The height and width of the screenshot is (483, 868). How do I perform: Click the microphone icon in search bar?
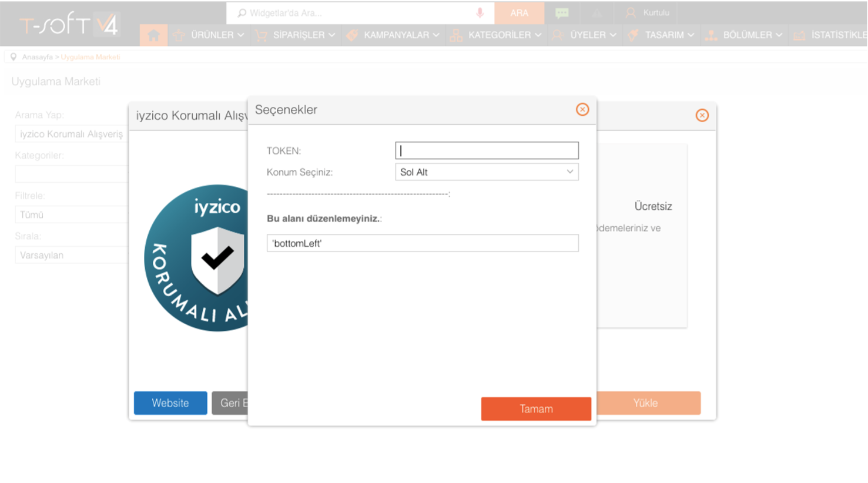pyautogui.click(x=480, y=13)
